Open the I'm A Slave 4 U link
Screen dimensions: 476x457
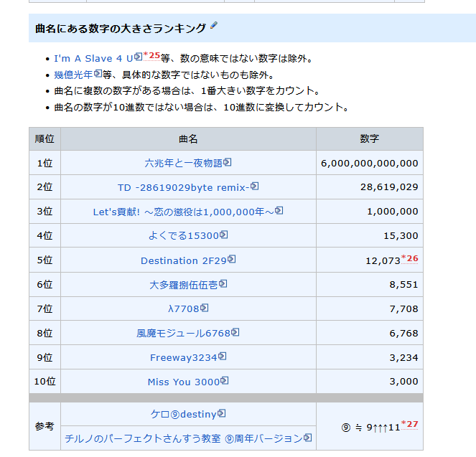pyautogui.click(x=93, y=58)
